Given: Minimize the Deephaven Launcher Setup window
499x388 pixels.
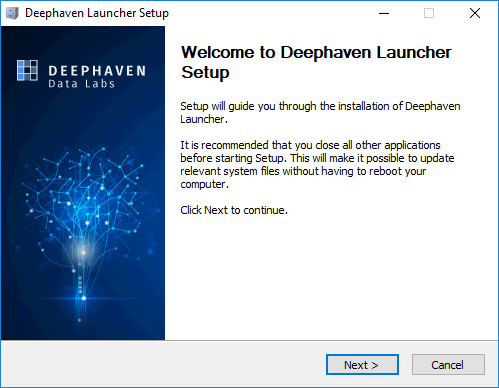Looking at the screenshot, I should pos(384,13).
